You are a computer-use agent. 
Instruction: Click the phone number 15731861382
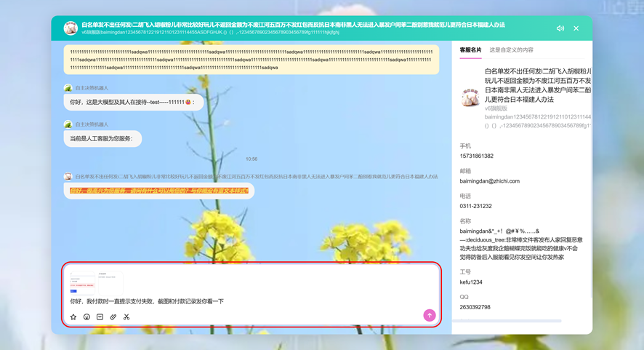tap(476, 156)
